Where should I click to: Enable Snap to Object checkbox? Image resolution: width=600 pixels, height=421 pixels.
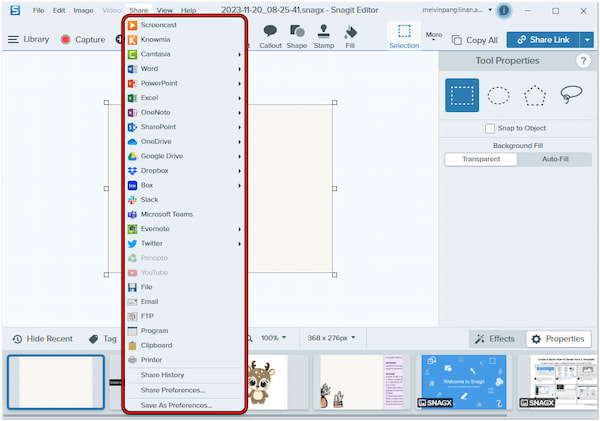click(490, 128)
